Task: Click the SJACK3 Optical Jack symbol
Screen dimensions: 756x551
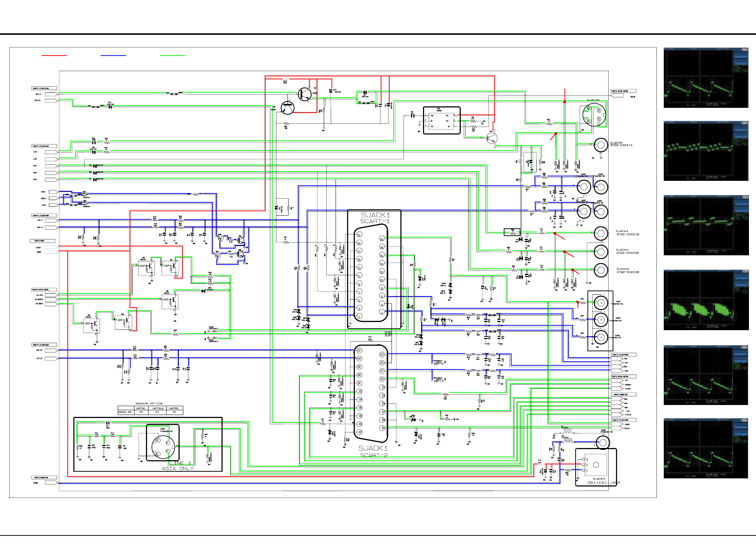Action: 596,465
